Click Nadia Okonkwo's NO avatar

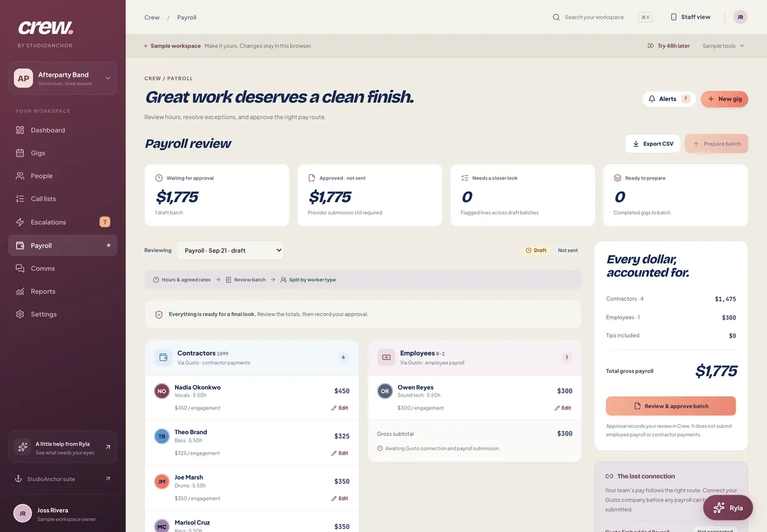coord(162,391)
